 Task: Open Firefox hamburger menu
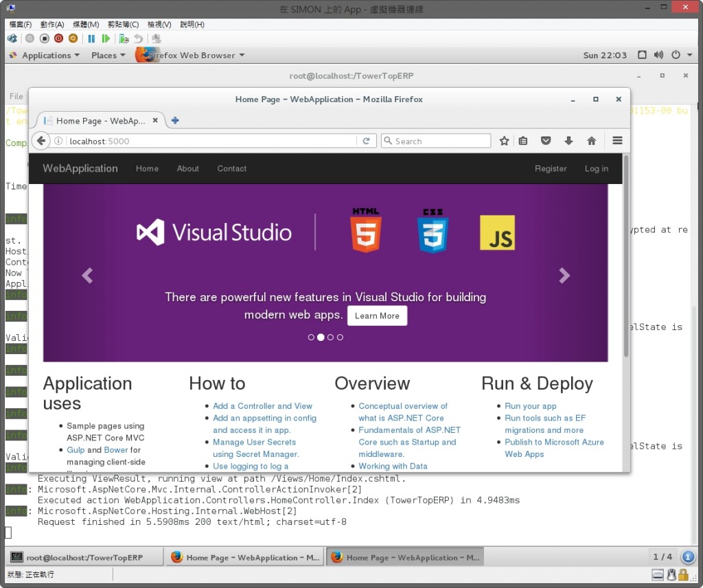(x=617, y=141)
